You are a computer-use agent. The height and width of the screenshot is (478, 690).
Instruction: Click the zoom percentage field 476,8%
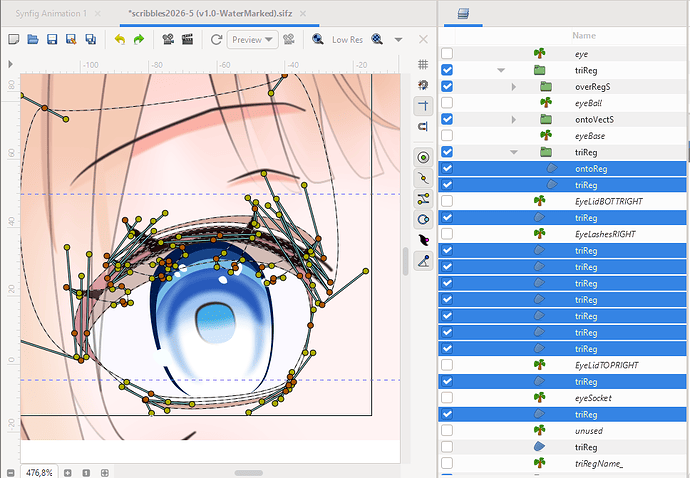coord(39,473)
